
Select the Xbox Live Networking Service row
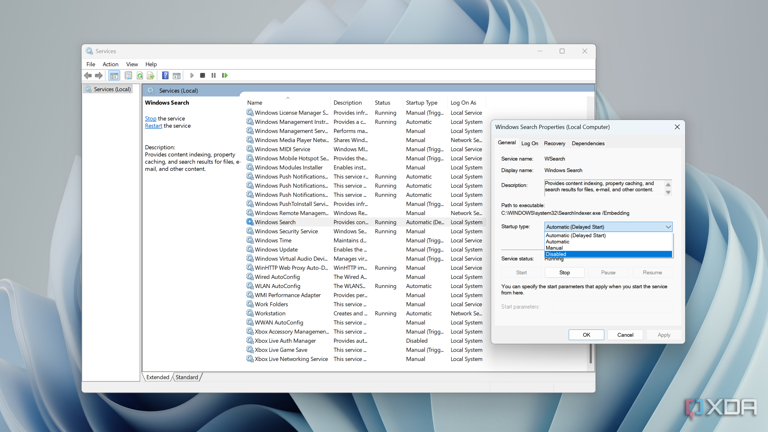tap(365, 359)
